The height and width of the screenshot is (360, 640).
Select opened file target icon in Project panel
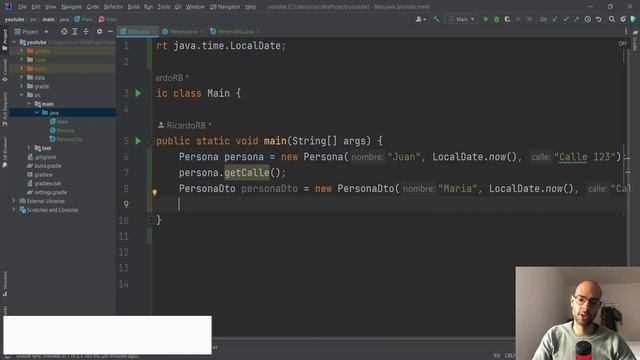tap(64, 31)
